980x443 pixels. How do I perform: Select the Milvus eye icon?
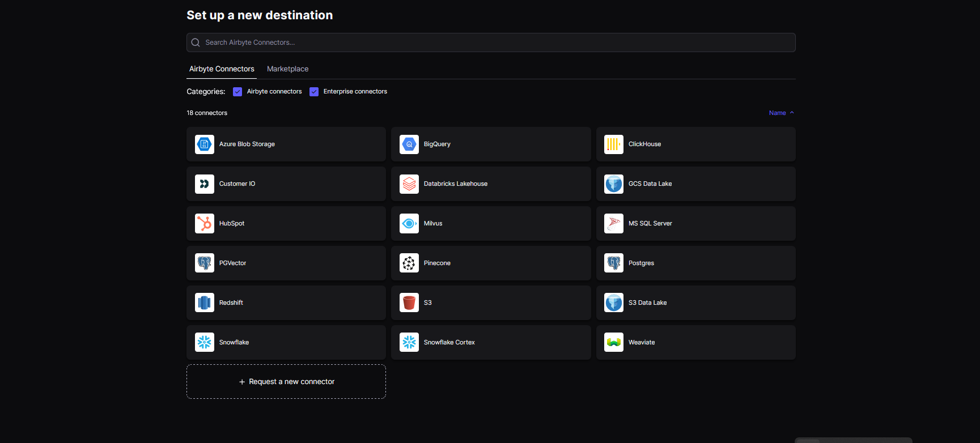click(409, 224)
